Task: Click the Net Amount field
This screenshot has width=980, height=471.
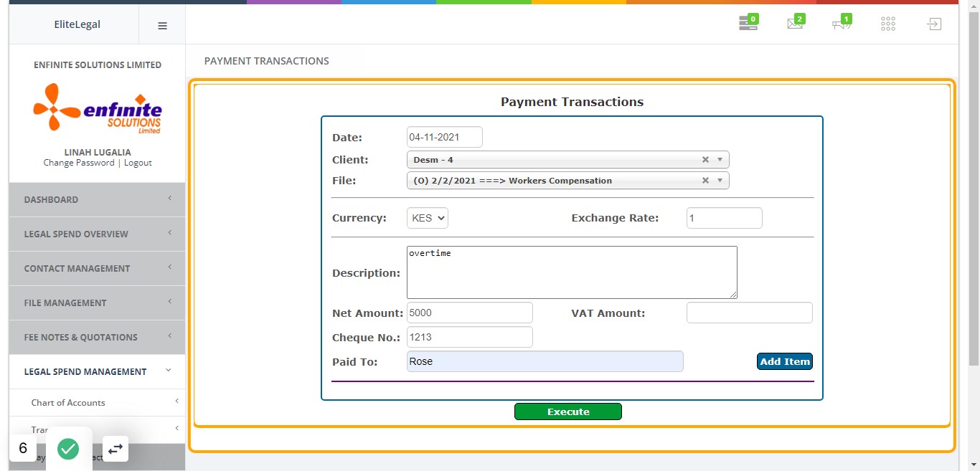Action: pyautogui.click(x=470, y=313)
